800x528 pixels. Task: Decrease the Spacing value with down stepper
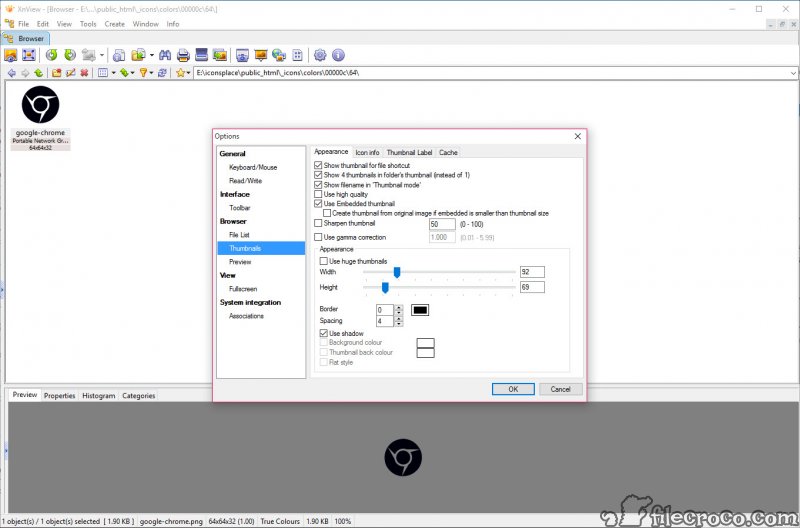[x=398, y=323]
